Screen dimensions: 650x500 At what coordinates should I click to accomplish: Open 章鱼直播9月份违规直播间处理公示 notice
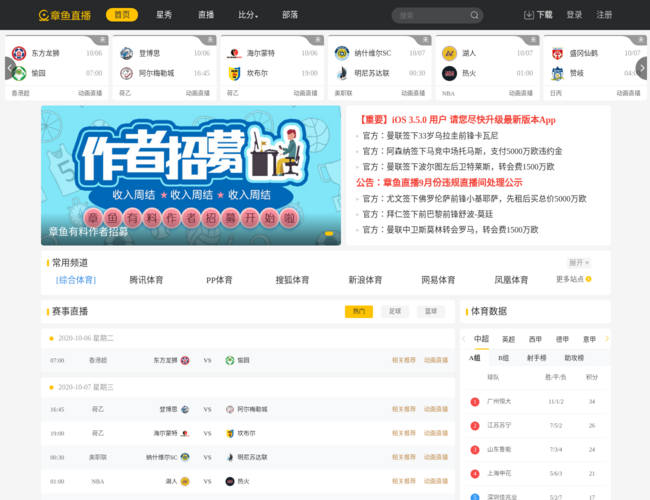point(439,182)
